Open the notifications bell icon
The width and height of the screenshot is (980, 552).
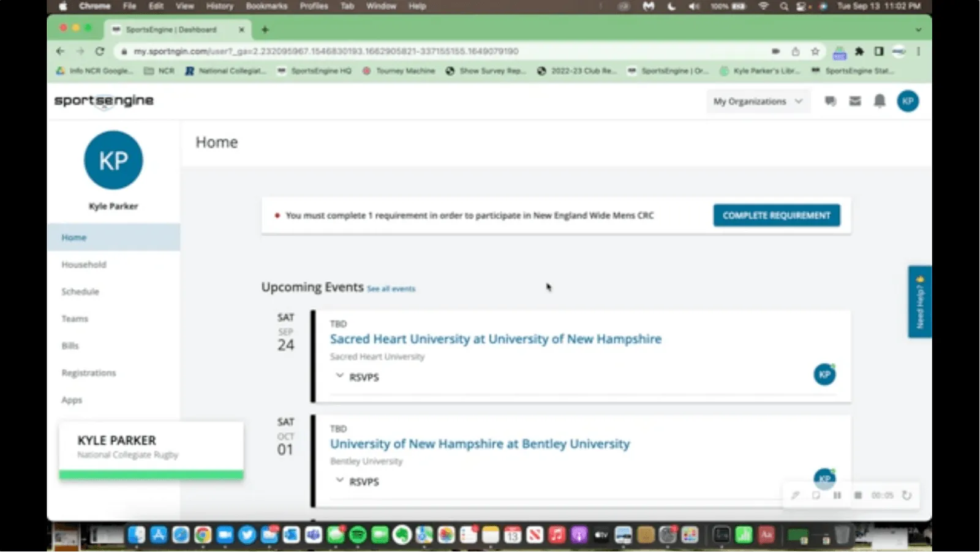(880, 101)
